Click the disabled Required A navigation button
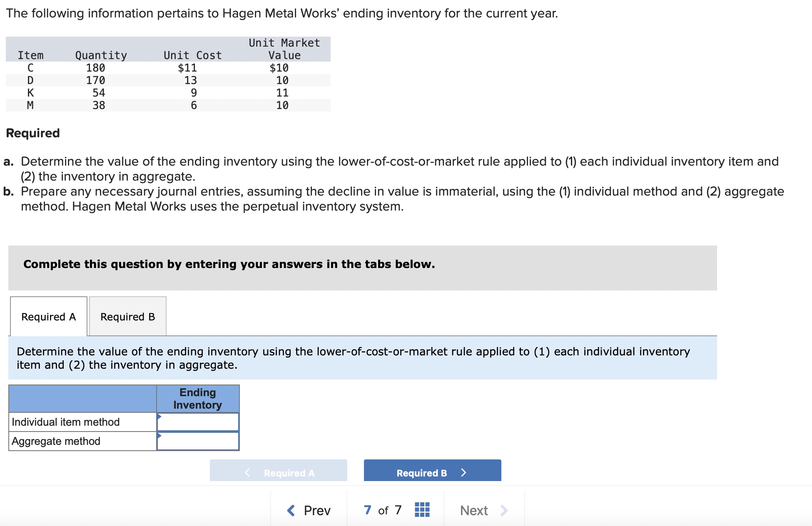Viewport: 812px width, 526px height. pyautogui.click(x=278, y=472)
